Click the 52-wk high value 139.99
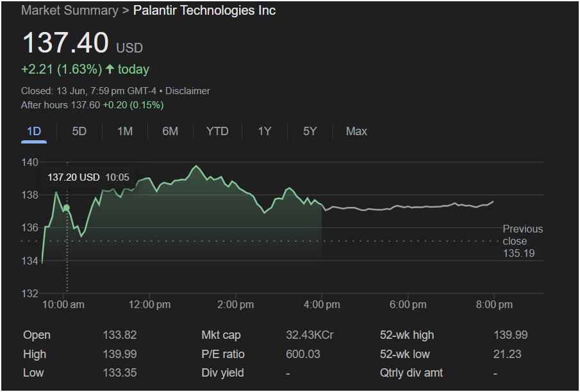Viewport: 580px width, 392px height. (510, 335)
